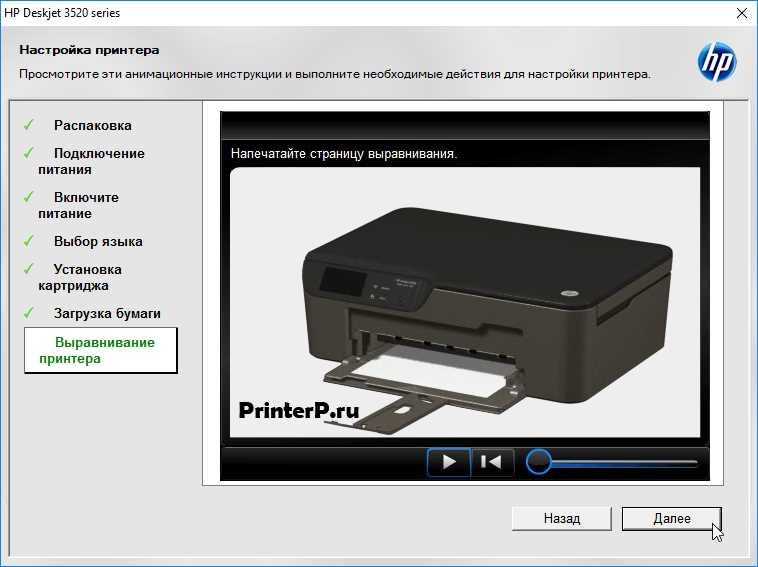This screenshot has height=567, width=758.
Task: Click the green checkmark beside Распаковка
Action: coord(29,125)
